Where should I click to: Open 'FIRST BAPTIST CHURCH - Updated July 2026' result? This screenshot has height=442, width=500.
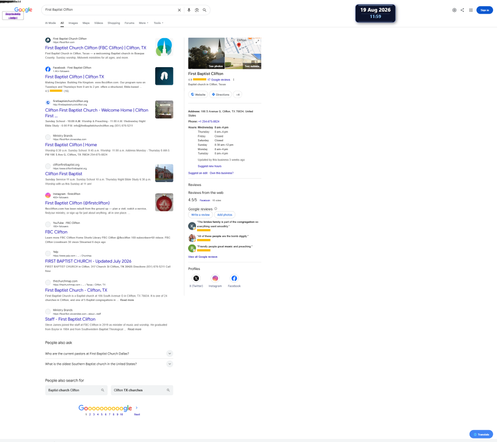click(x=88, y=261)
